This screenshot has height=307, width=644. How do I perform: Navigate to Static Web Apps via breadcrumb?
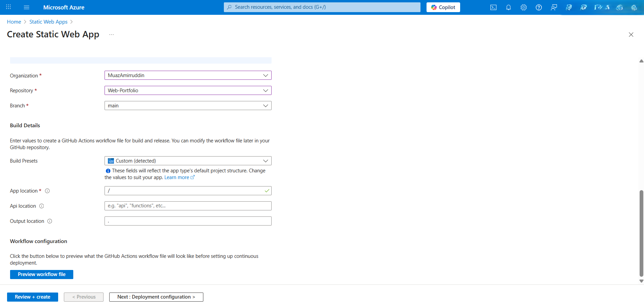[48, 22]
